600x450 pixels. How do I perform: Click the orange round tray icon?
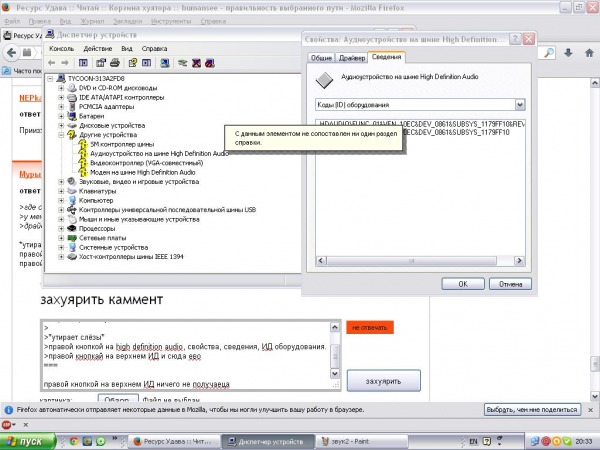[556, 442]
